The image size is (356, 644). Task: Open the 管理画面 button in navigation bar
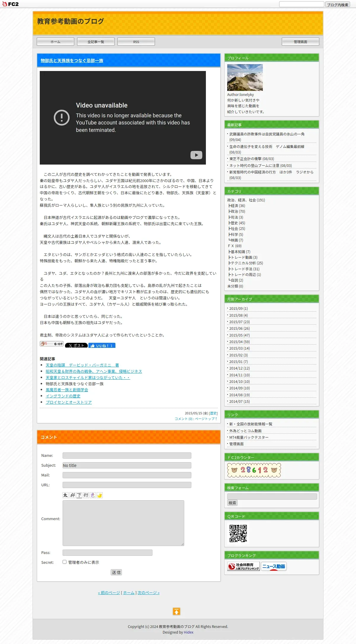(301, 42)
